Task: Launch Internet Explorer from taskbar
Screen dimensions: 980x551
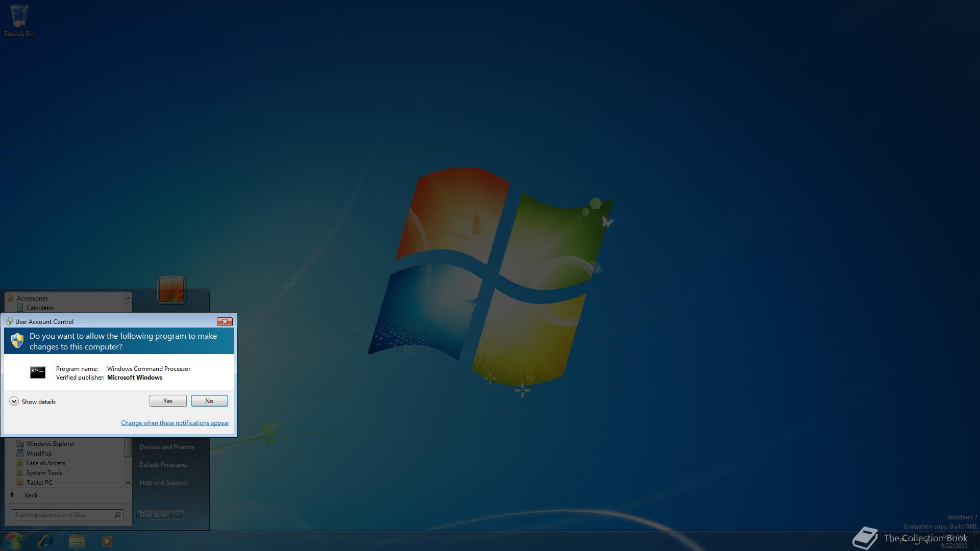Action: pyautogui.click(x=45, y=541)
